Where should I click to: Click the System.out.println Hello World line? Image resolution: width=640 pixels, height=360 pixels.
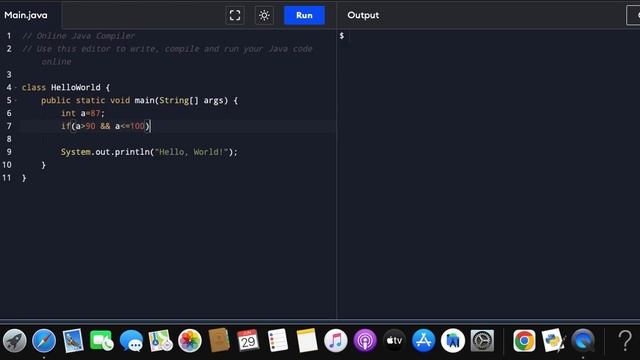[x=149, y=152]
